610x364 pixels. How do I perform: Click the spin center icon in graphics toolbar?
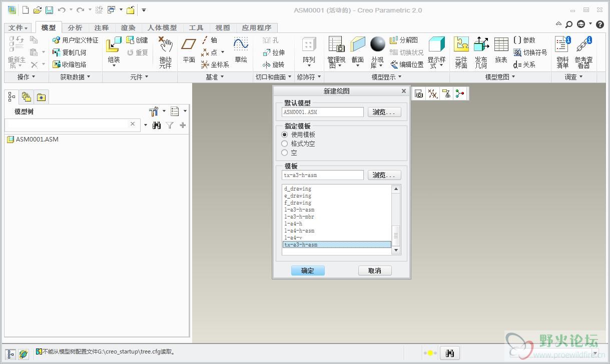click(x=460, y=93)
